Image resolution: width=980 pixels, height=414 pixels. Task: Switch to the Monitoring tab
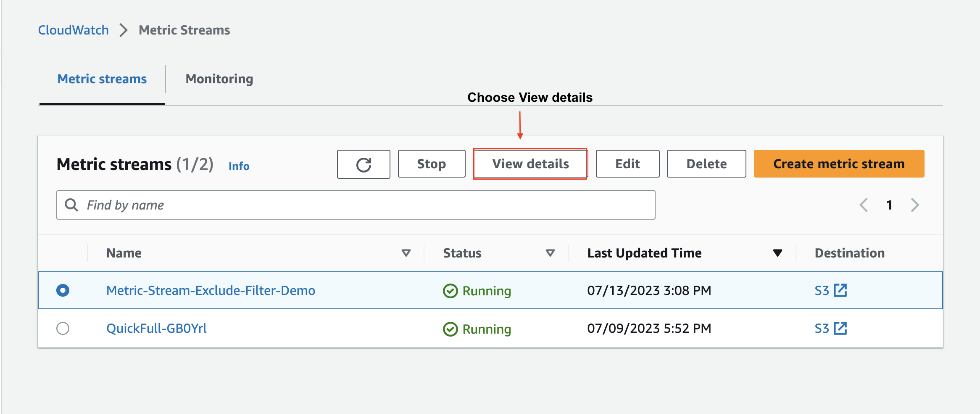pos(219,79)
